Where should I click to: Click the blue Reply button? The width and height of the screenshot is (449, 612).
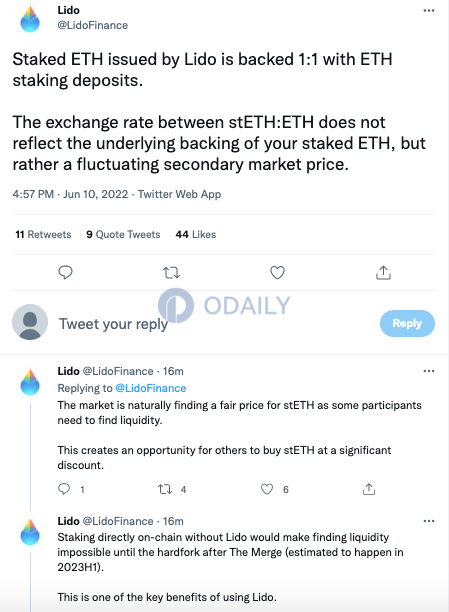(407, 323)
